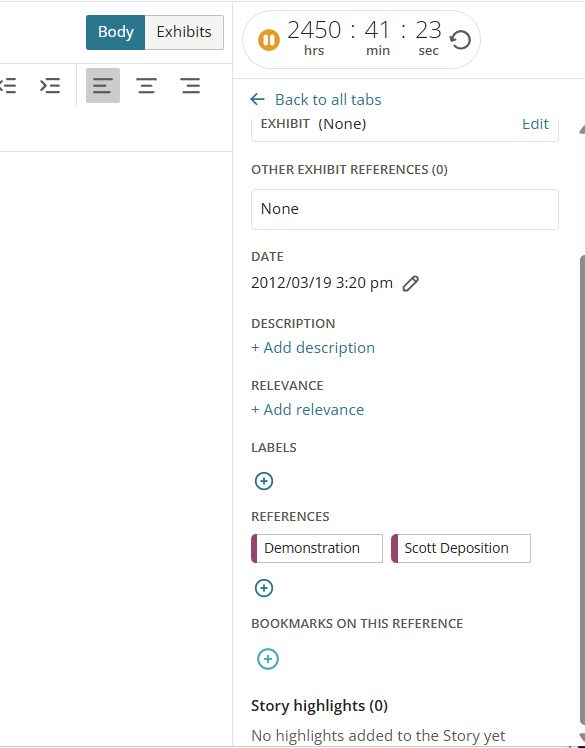
Task: Pause the running timer
Action: 269,40
